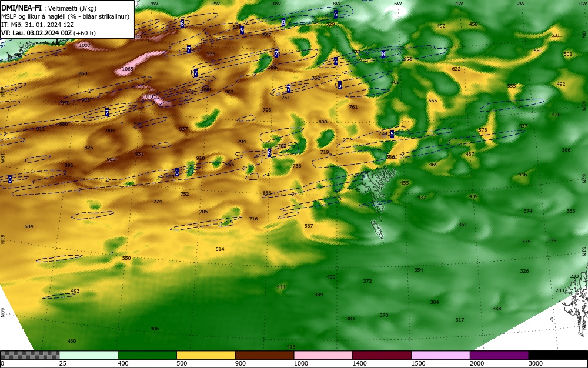Click the '900' legend scale number
This screenshot has width=588, height=368.
[240, 363]
